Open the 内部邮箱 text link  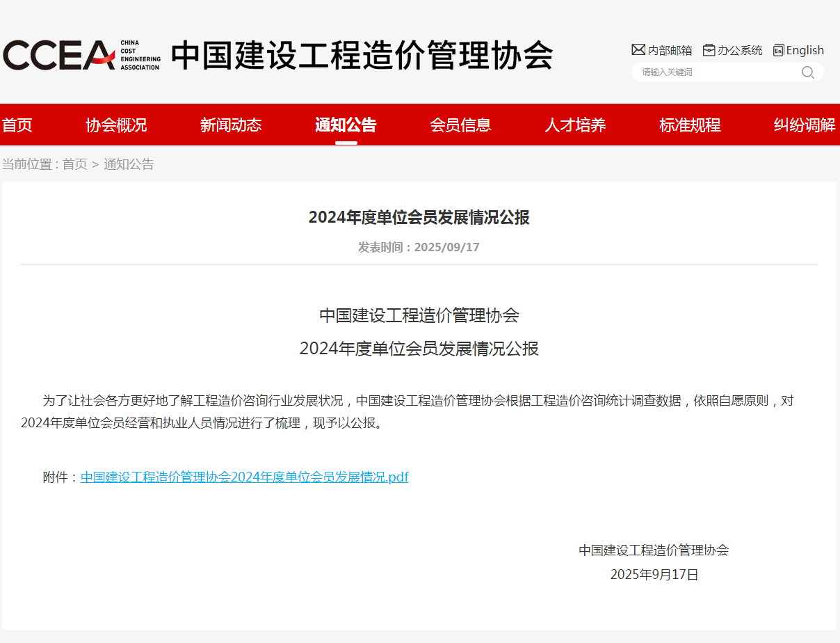(x=670, y=50)
